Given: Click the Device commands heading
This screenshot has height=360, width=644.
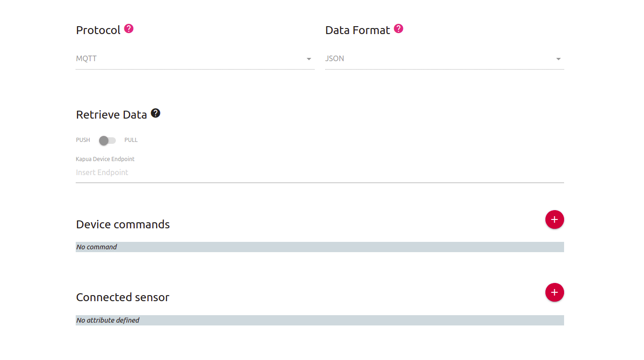Looking at the screenshot, I should pos(123,225).
